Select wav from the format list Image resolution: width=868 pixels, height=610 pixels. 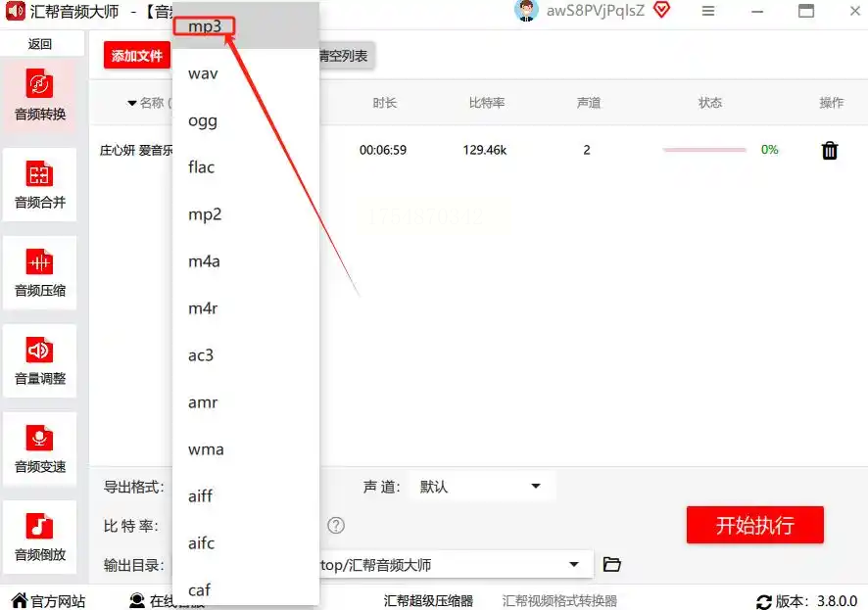pos(246,73)
